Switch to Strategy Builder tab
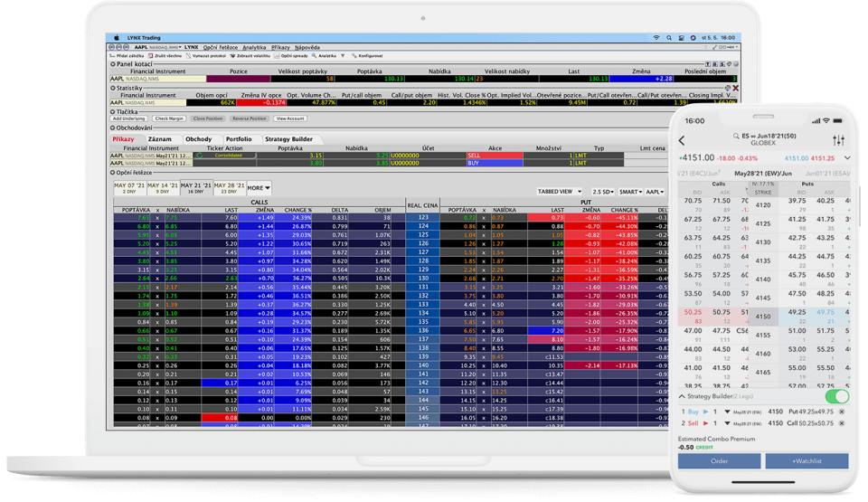Image resolution: width=868 pixels, height=502 pixels. pyautogui.click(x=289, y=139)
